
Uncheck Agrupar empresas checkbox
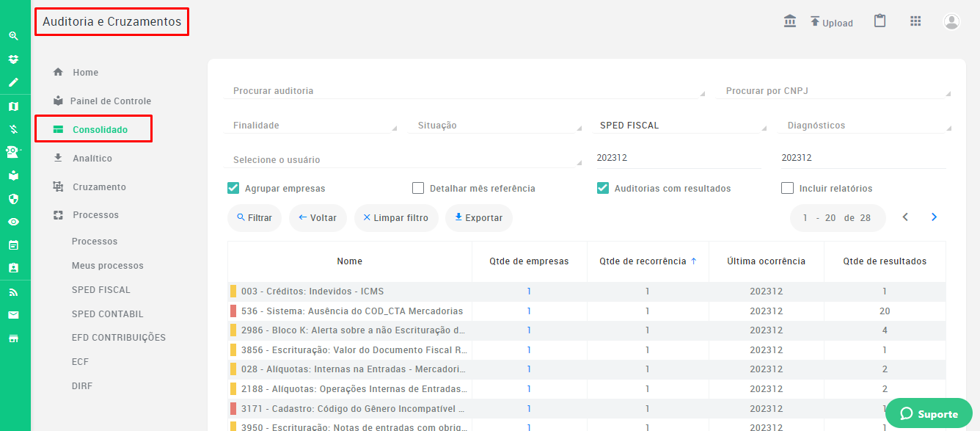[233, 188]
